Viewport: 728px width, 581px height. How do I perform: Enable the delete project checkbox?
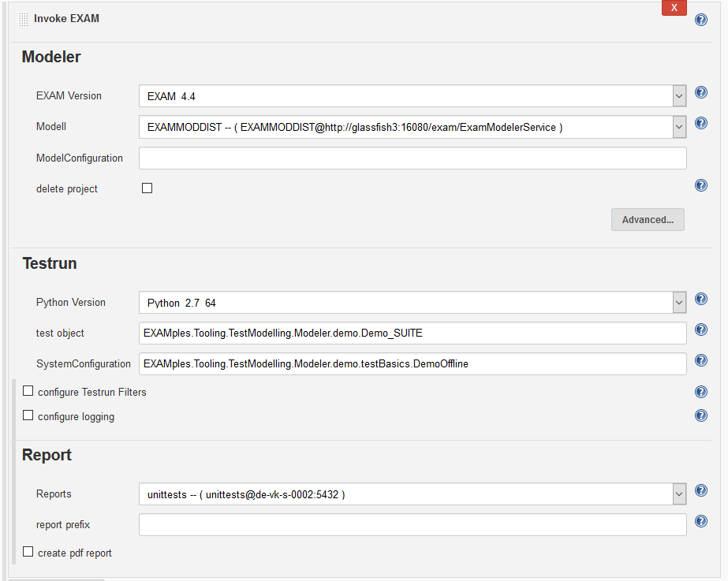[147, 188]
